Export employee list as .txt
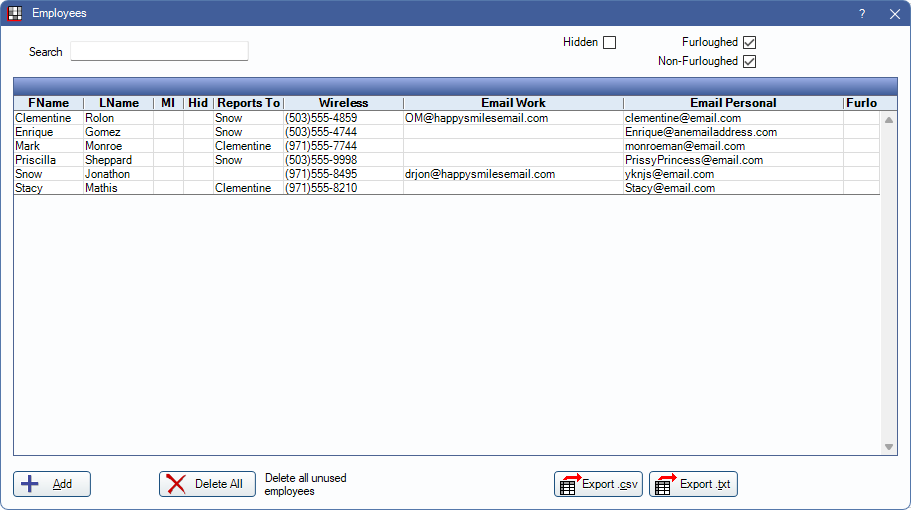911x510 pixels. [x=693, y=484]
